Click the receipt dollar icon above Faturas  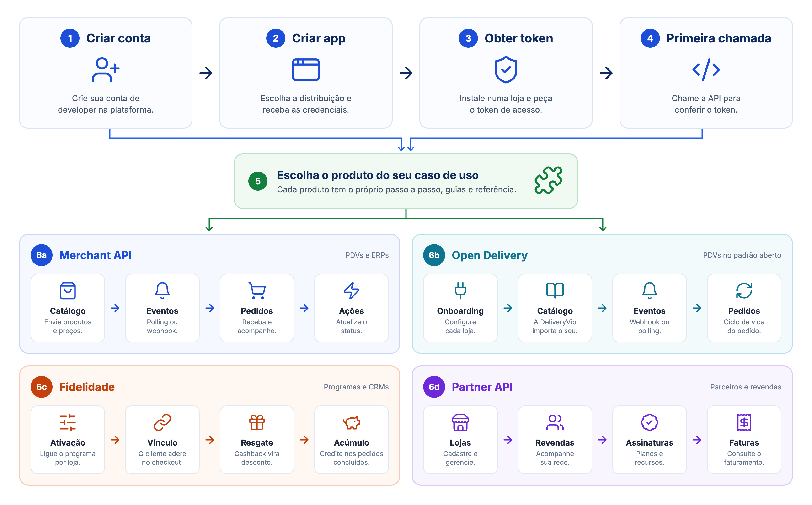click(x=744, y=422)
